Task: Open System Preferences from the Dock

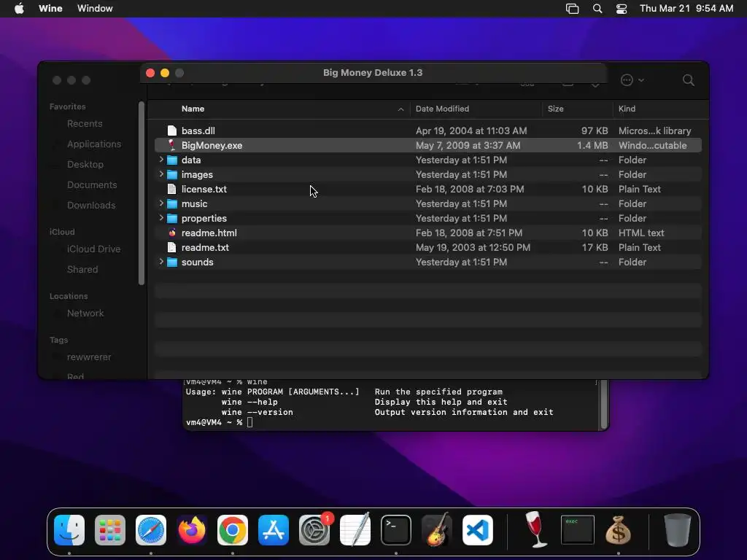Action: coord(314,530)
